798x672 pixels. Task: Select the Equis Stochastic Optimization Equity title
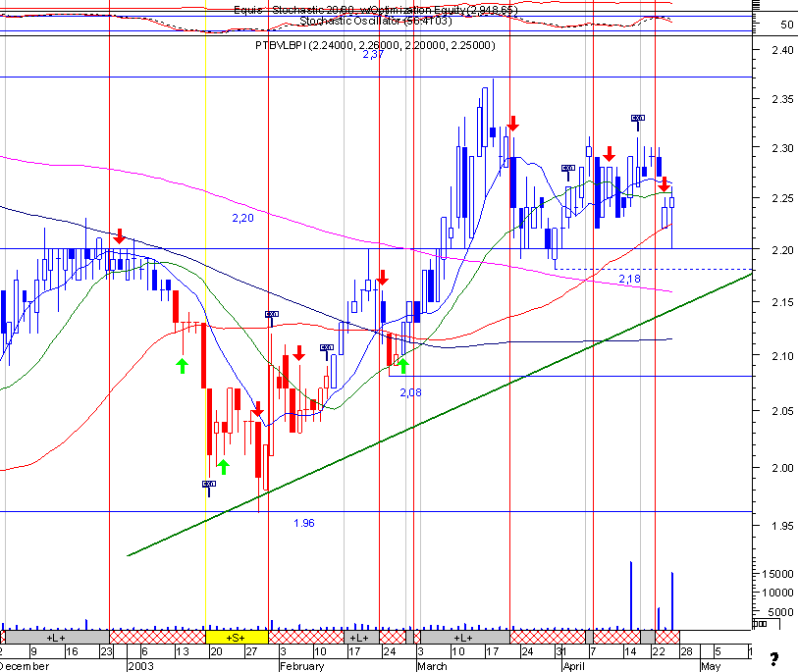click(x=376, y=10)
